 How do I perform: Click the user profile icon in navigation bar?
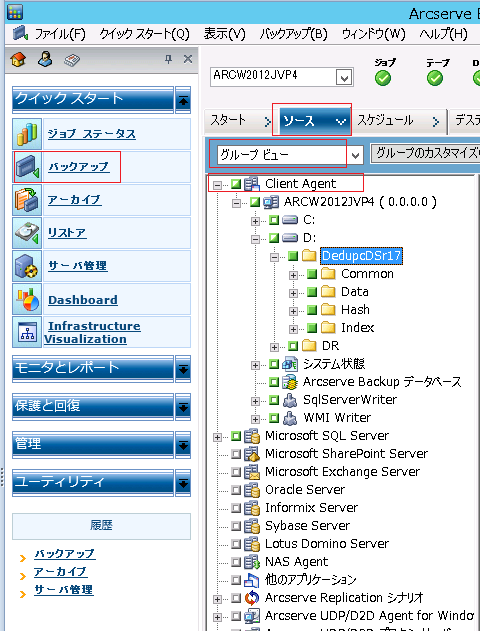click(x=45, y=60)
